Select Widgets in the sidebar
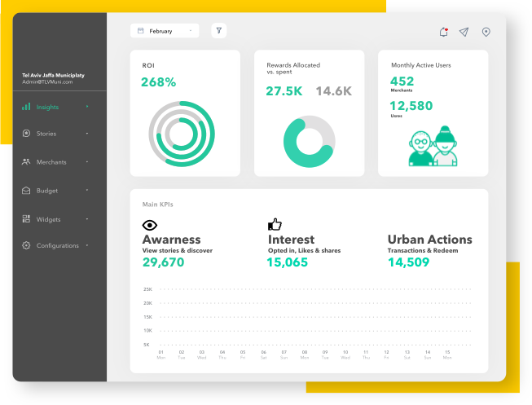This screenshot has width=532, height=405. [x=48, y=219]
